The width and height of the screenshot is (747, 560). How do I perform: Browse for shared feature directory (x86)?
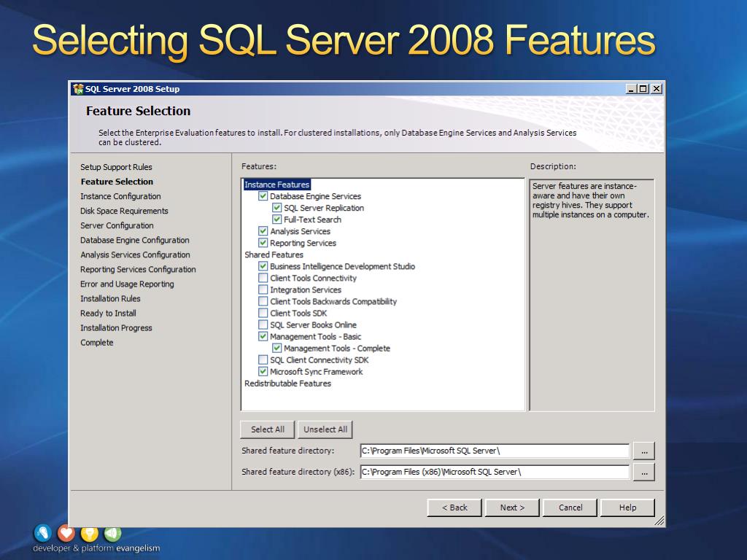644,472
